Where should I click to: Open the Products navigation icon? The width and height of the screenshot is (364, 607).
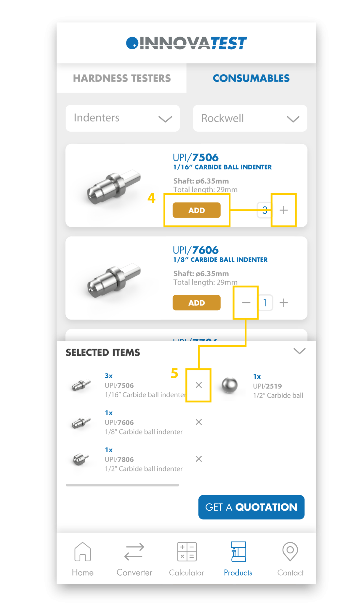coord(238,552)
